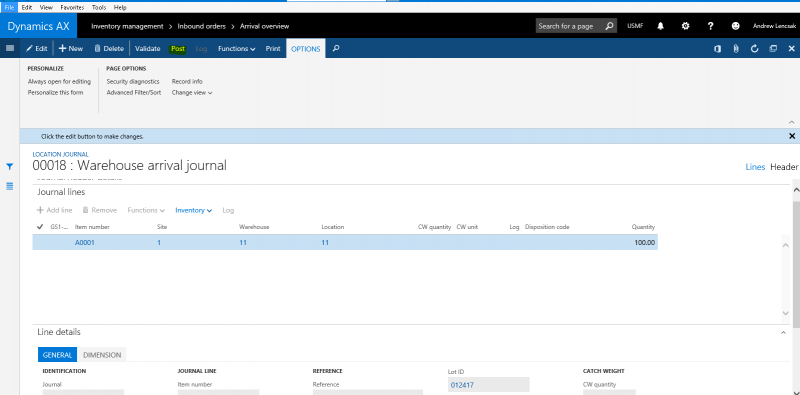This screenshot has height=395, width=800.
Task: Click the Lot ID field 012417
Action: pos(488,385)
